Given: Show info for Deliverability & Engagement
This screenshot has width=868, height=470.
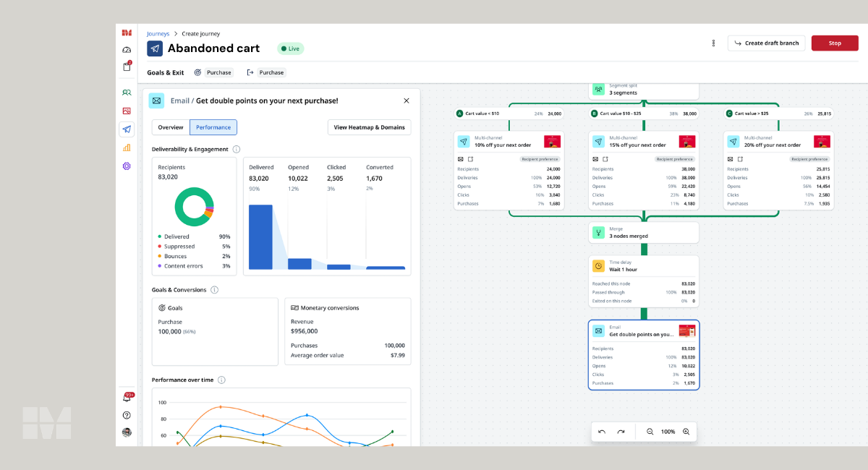Looking at the screenshot, I should pyautogui.click(x=236, y=149).
